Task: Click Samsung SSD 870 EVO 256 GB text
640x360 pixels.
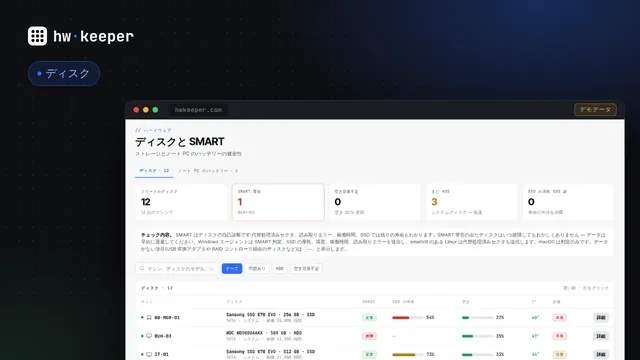Action: click(270, 315)
